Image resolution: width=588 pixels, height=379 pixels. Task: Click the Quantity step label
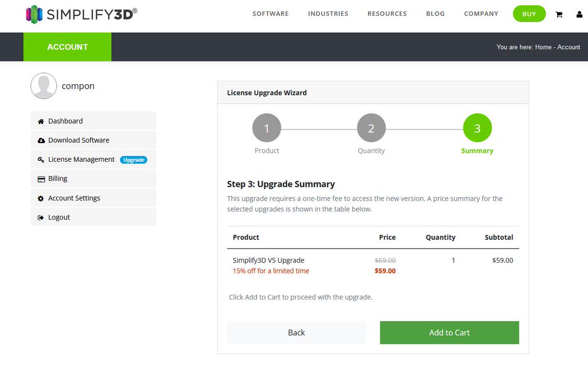pos(371,151)
